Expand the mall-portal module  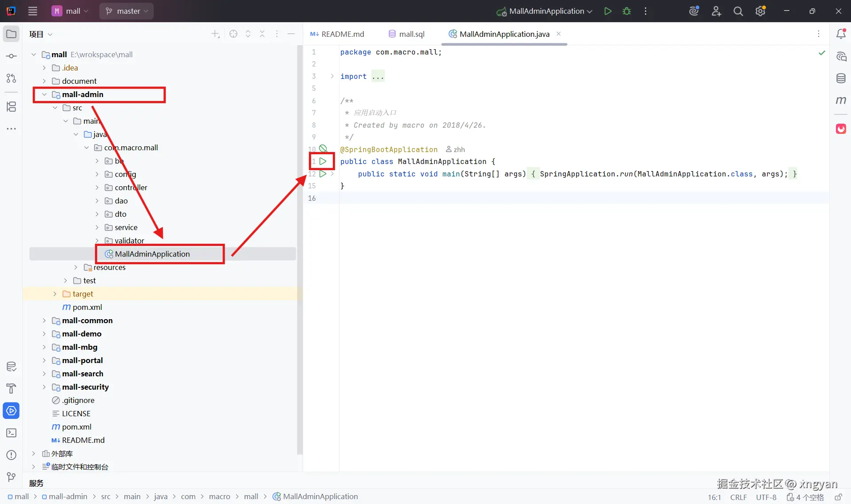[44, 360]
